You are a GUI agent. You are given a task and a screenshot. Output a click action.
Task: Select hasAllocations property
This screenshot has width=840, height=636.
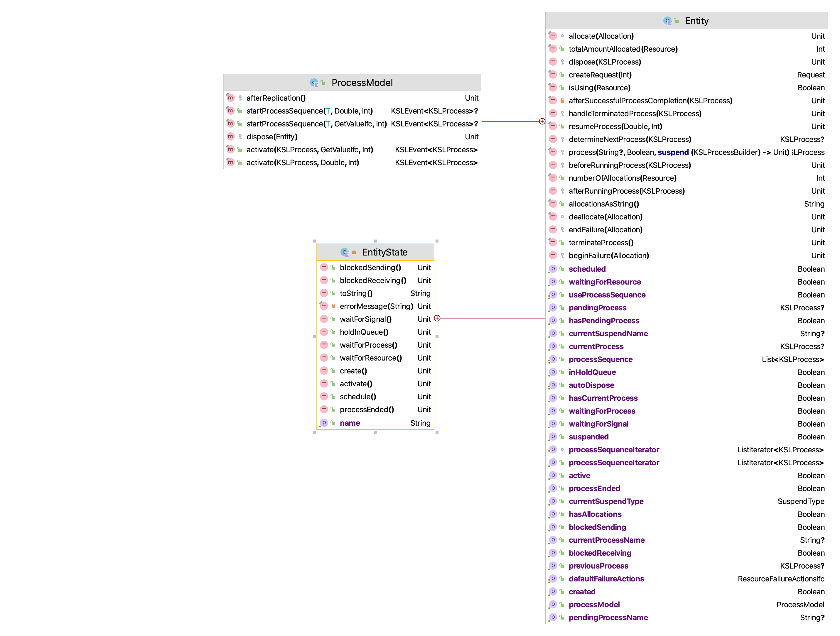(686, 514)
